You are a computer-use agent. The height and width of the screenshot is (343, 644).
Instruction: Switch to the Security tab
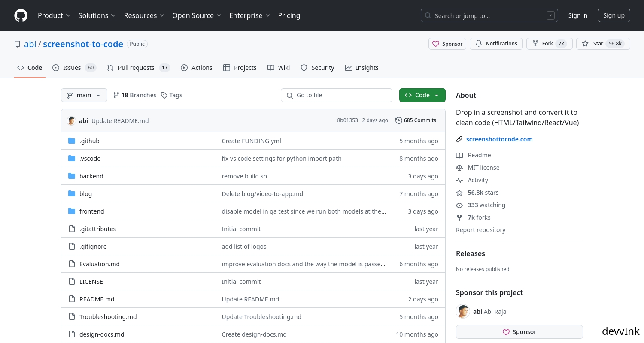pos(317,68)
